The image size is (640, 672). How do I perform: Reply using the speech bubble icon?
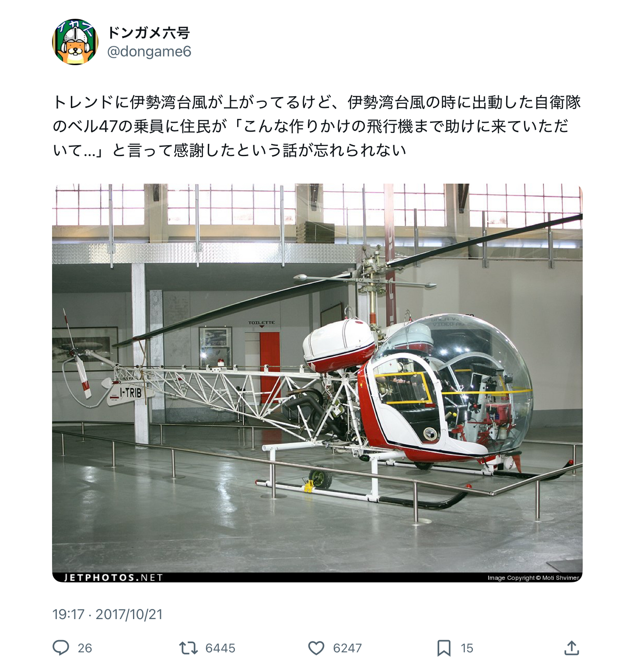61,648
